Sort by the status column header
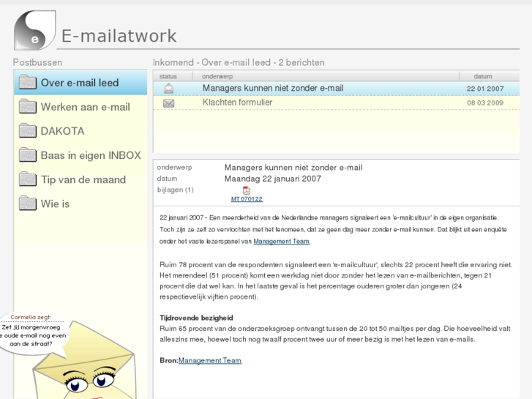This screenshot has width=532, height=399. (168, 76)
